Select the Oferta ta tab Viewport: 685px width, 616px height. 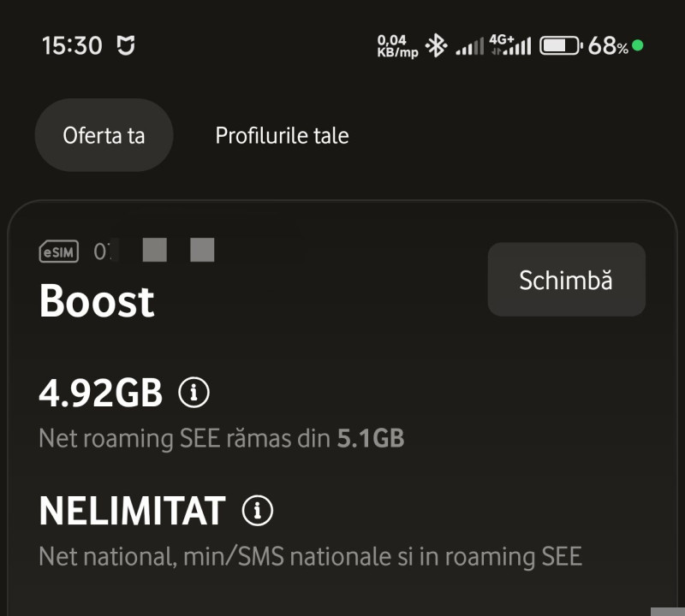[x=104, y=135]
